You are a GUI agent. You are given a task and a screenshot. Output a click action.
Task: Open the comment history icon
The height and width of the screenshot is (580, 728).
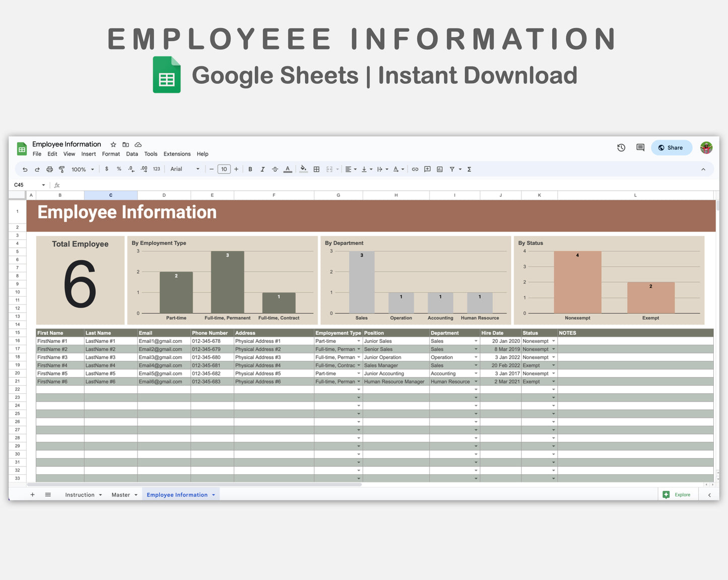[x=640, y=148]
